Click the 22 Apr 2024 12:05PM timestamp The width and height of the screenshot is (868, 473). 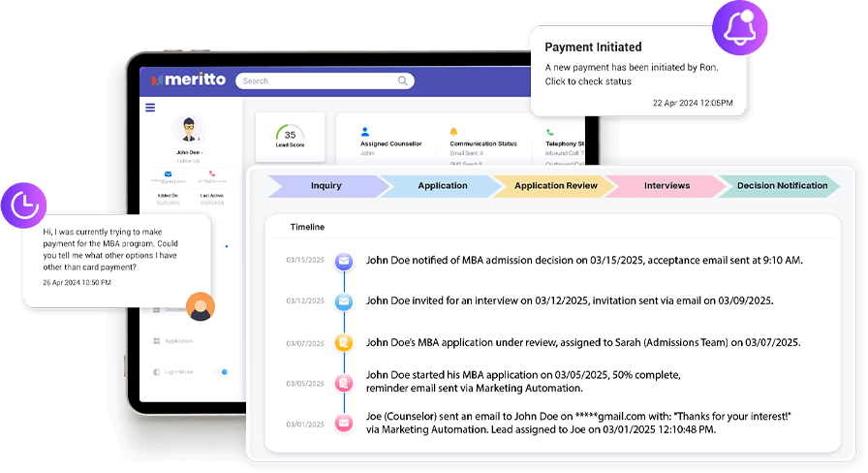click(693, 103)
